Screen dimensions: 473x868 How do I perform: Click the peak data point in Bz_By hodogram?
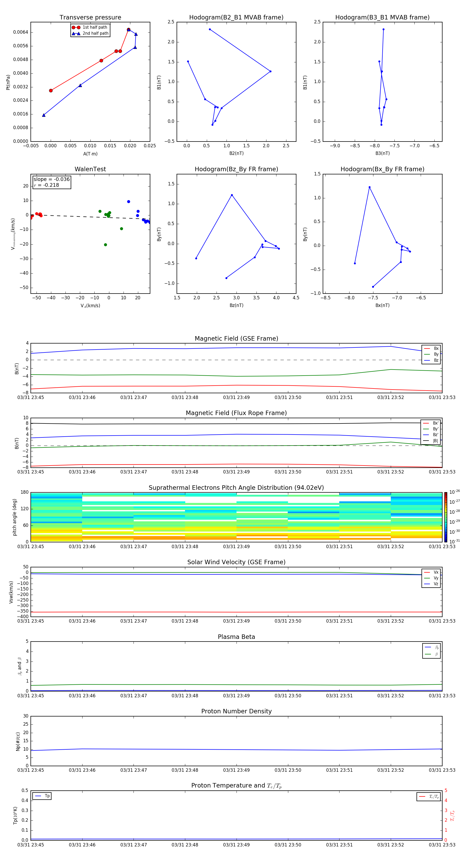pyautogui.click(x=232, y=195)
